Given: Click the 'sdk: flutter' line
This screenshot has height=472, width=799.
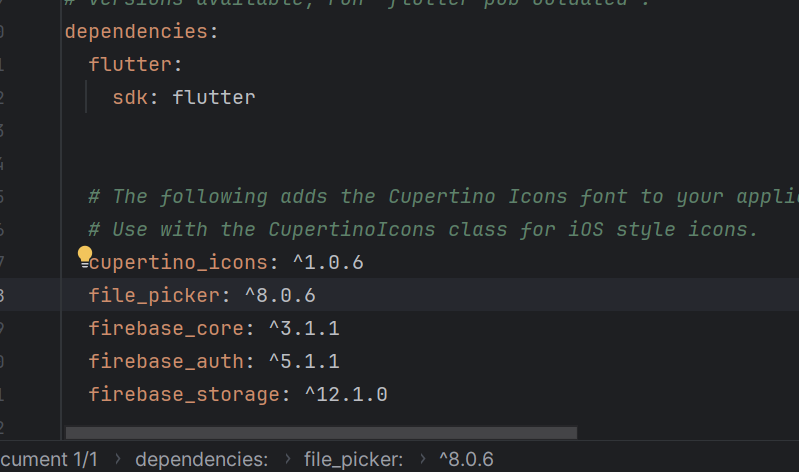Looking at the screenshot, I should click(x=184, y=97).
